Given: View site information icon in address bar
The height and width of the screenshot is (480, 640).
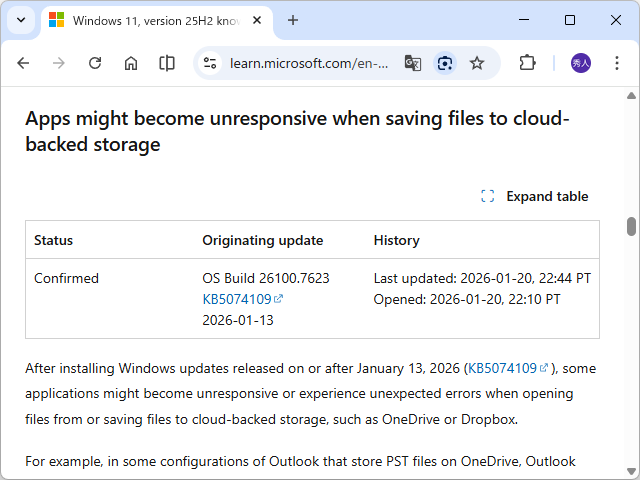Looking at the screenshot, I should [210, 63].
